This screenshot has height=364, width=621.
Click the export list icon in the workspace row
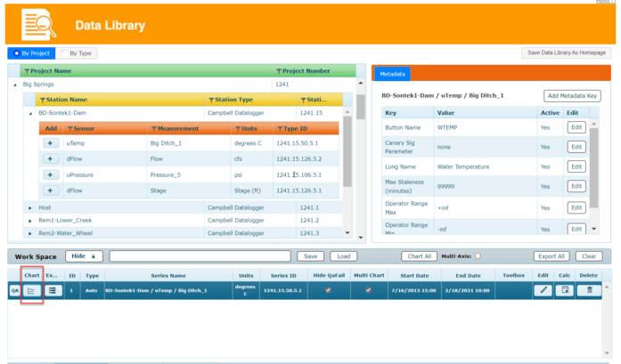click(53, 290)
